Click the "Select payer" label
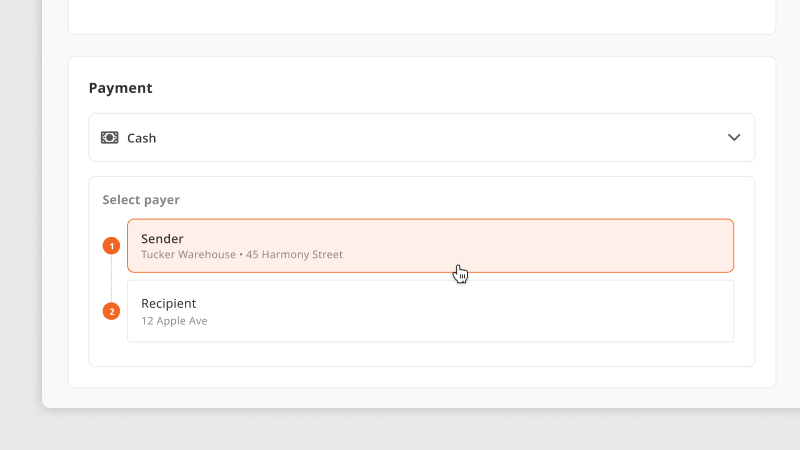This screenshot has height=450, width=800. click(x=141, y=199)
